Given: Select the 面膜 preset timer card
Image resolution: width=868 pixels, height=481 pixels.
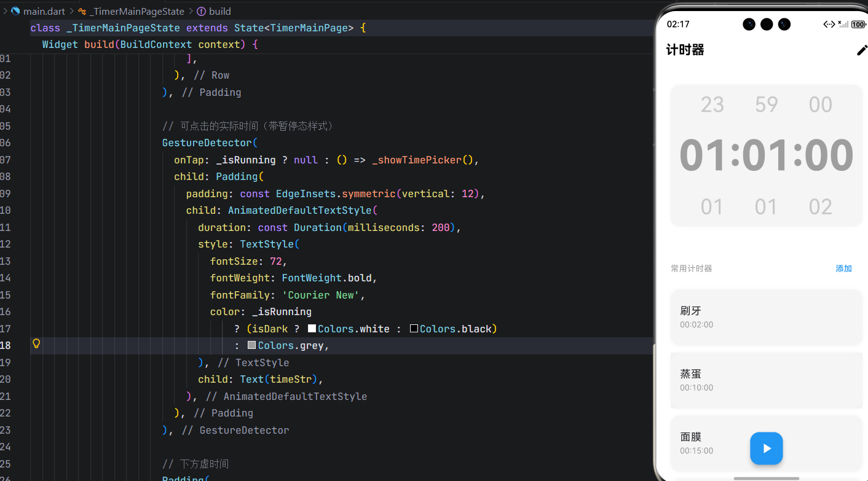Looking at the screenshot, I should pos(766,444).
